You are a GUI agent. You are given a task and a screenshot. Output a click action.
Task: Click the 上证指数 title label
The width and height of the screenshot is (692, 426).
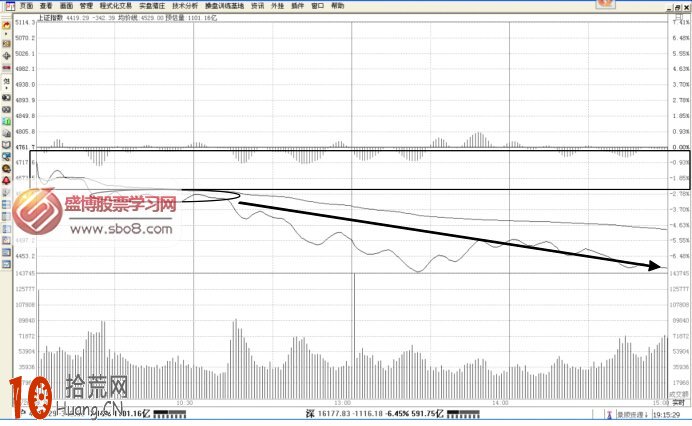tap(50, 18)
